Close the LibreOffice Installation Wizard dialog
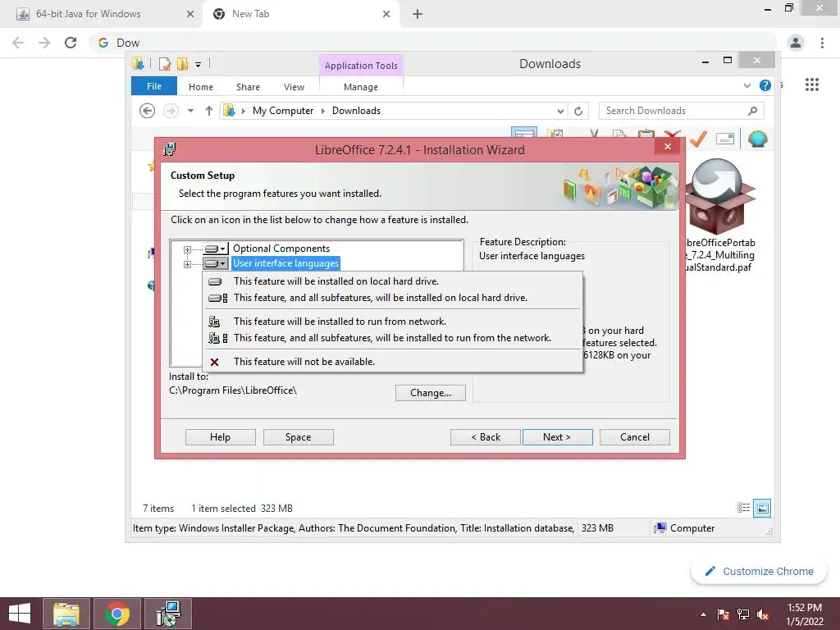This screenshot has width=840, height=630. 668,147
